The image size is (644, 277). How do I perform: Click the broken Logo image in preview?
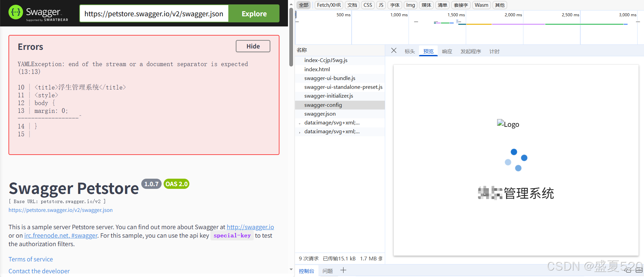click(508, 124)
